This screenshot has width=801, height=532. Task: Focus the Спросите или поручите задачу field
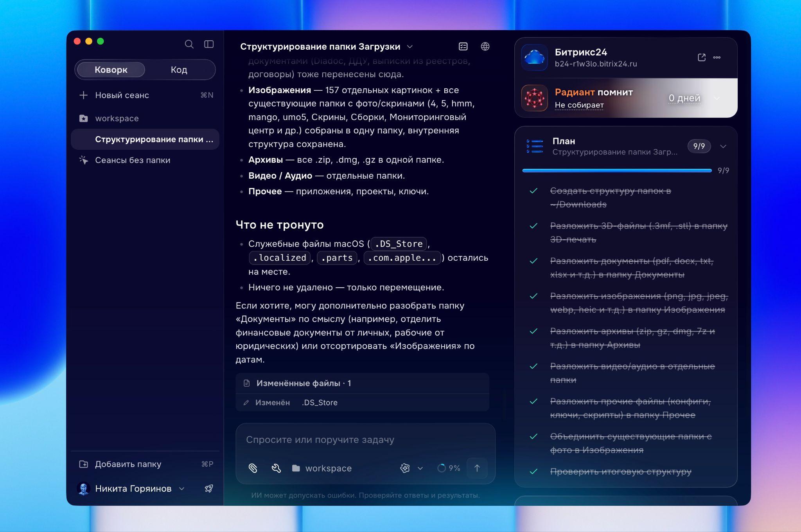tap(365, 440)
